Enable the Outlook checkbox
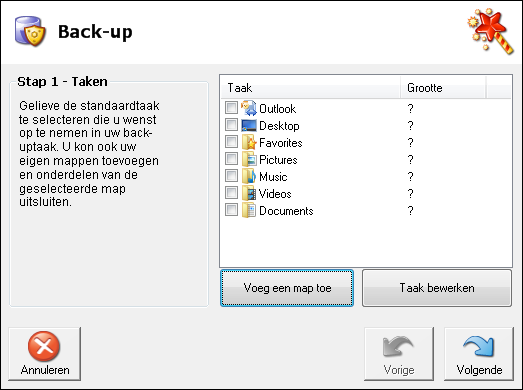This screenshot has height=390, width=523. pyautogui.click(x=231, y=108)
